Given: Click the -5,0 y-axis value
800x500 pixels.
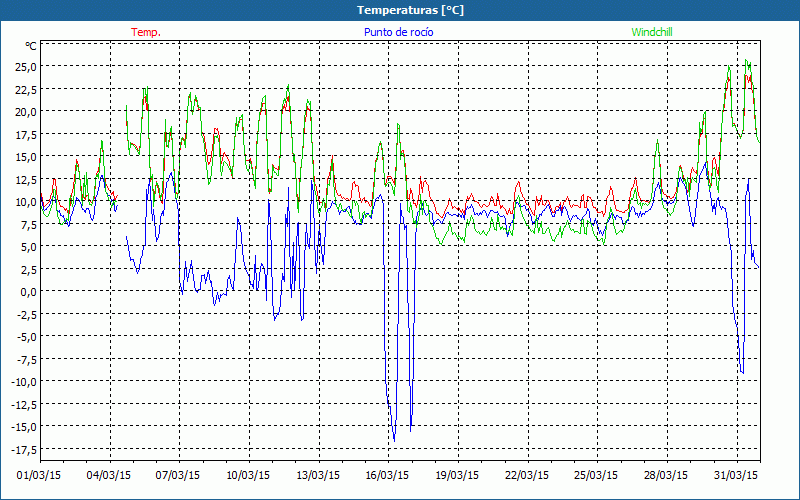Looking at the screenshot, I should tap(26, 336).
